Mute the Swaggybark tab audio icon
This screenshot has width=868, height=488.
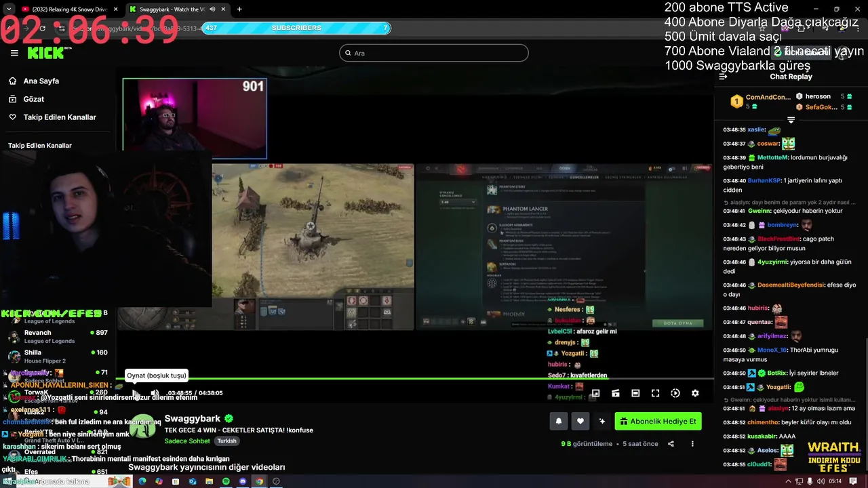point(212,9)
